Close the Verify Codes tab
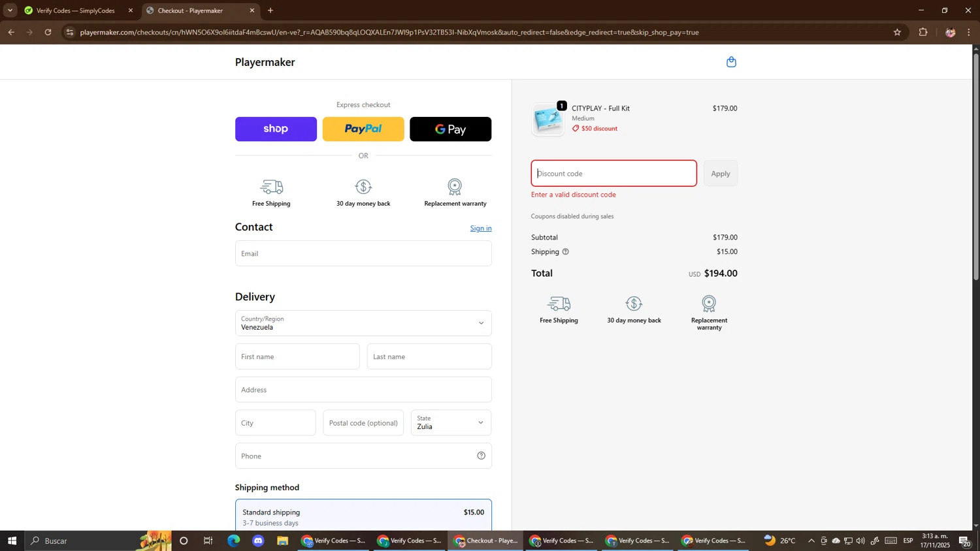This screenshot has height=551, width=980. pyautogui.click(x=131, y=10)
